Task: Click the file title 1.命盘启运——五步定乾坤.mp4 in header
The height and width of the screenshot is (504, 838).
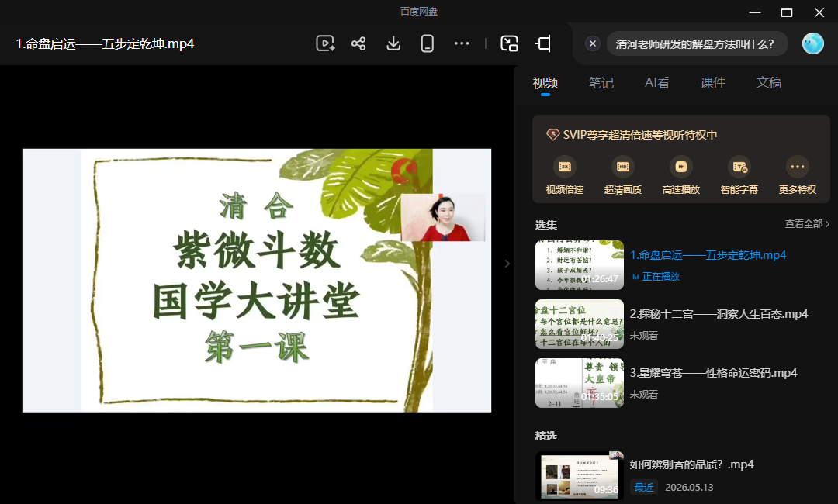Action: click(x=105, y=43)
